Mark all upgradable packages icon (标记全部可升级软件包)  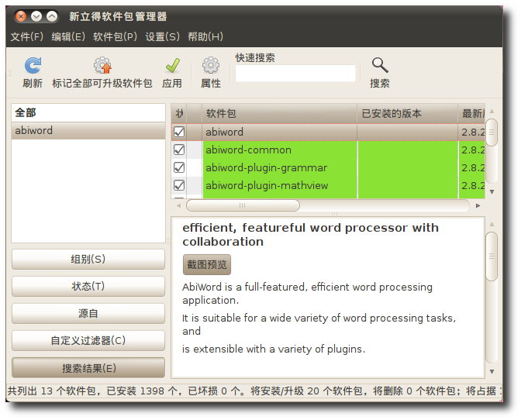[x=102, y=65]
